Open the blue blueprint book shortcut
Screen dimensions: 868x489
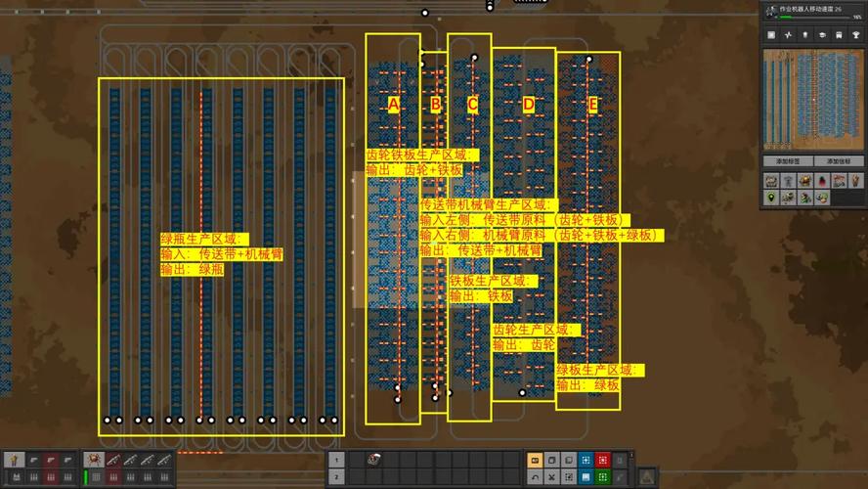[586, 477]
